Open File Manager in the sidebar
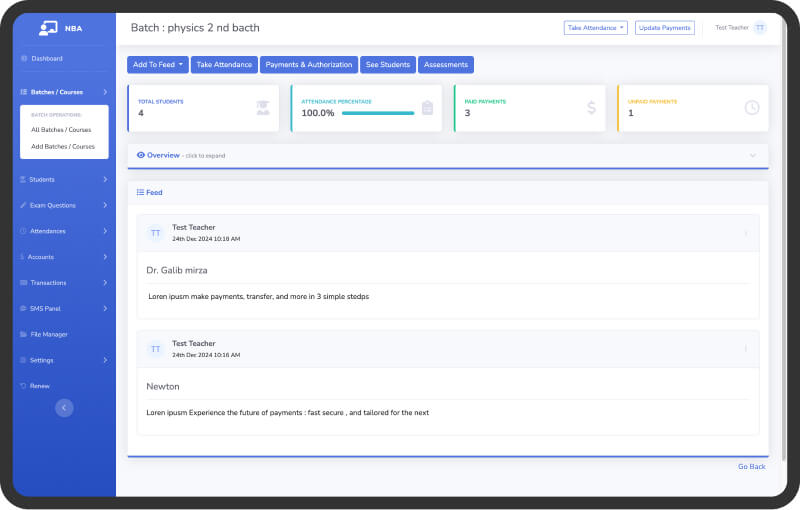The height and width of the screenshot is (510, 800). (x=48, y=334)
